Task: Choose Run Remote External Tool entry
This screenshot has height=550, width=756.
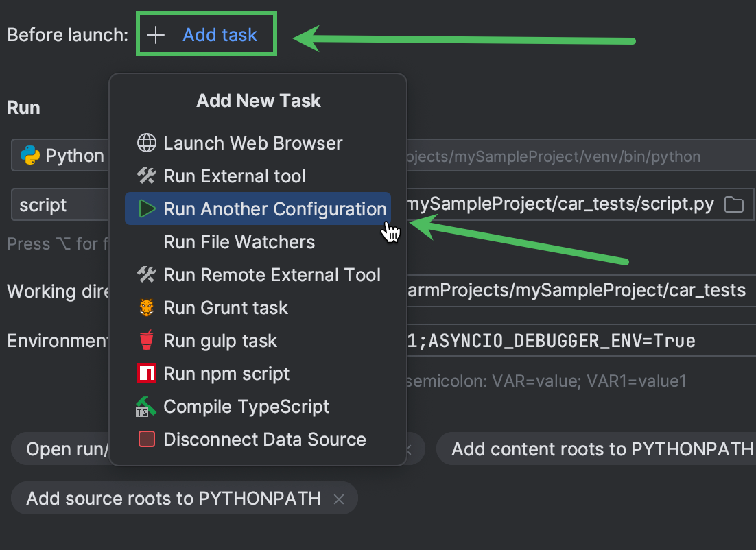Action: pyautogui.click(x=272, y=275)
